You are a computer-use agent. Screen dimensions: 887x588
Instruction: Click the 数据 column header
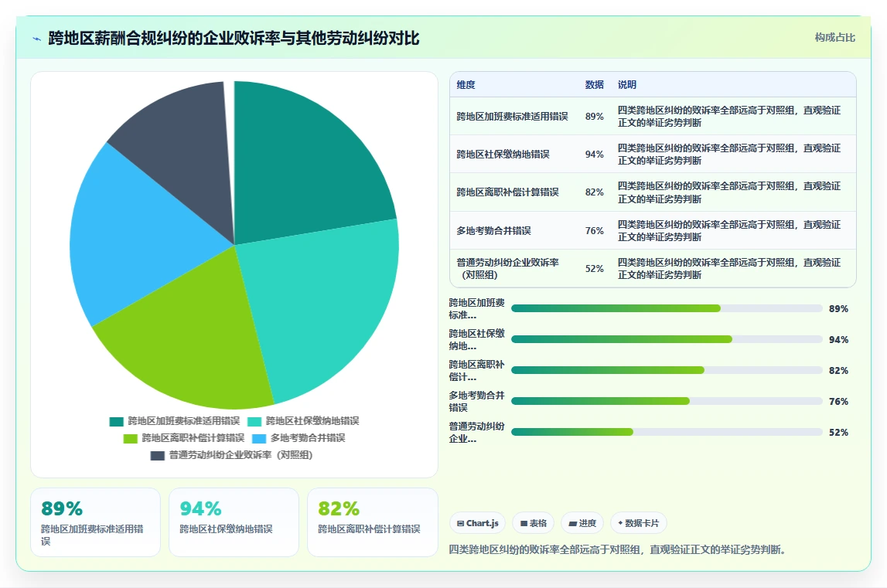pos(594,85)
